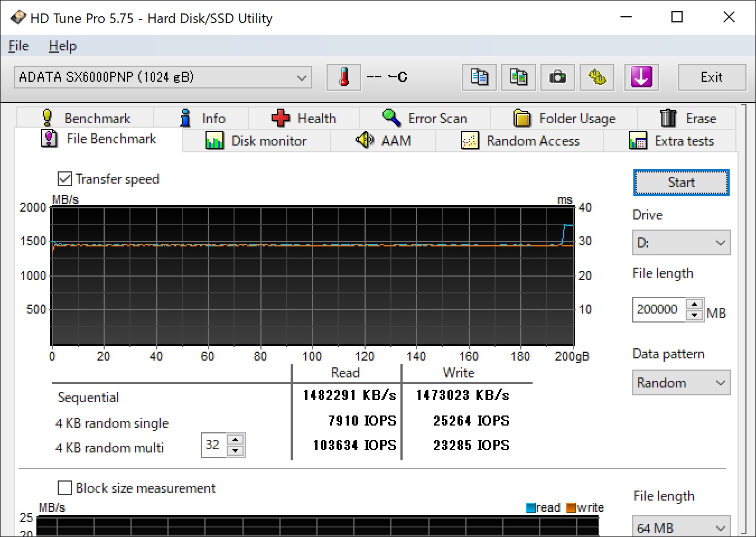
Task: Click the copy text to clipboard icon
Action: click(x=479, y=77)
